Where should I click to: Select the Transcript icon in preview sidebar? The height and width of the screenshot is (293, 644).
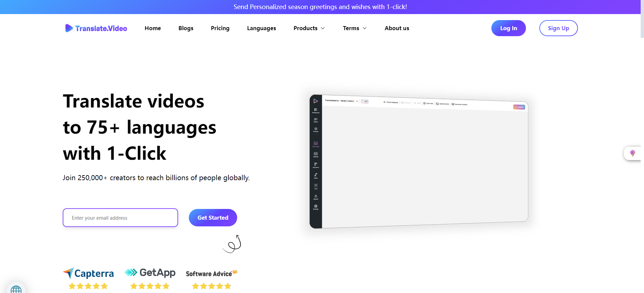click(316, 144)
